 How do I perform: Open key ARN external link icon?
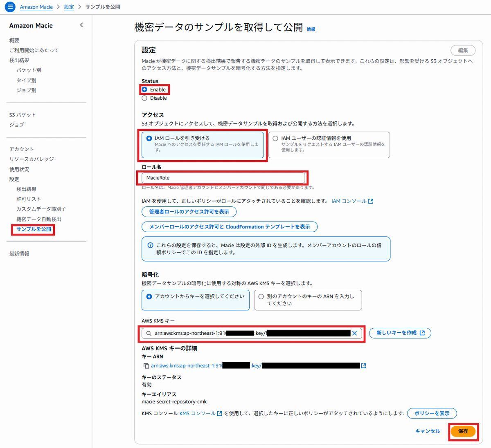(x=363, y=366)
